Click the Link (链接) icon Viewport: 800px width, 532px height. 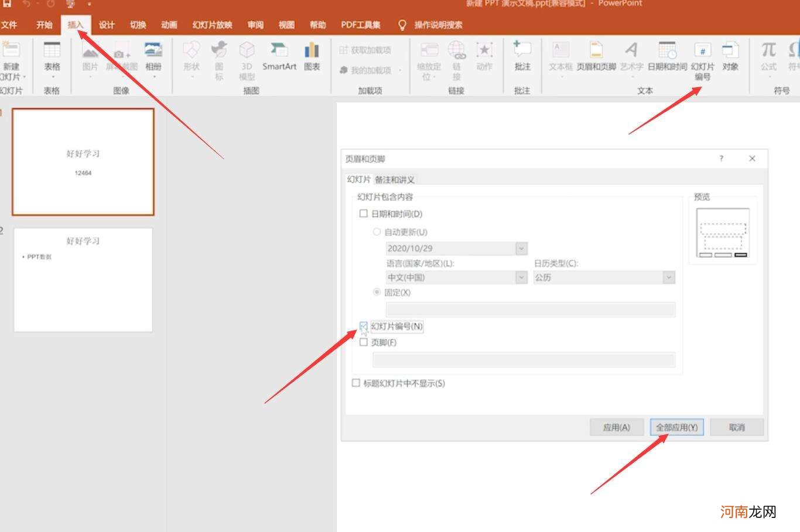point(457,50)
